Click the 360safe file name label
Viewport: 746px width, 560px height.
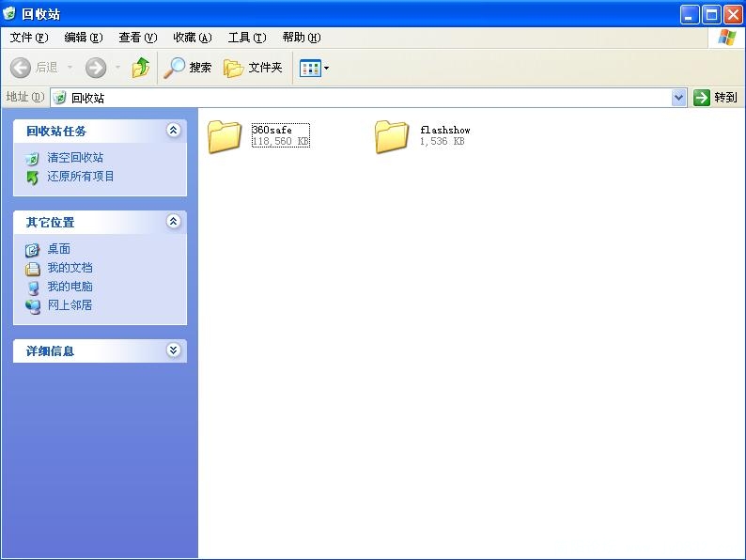(x=272, y=130)
